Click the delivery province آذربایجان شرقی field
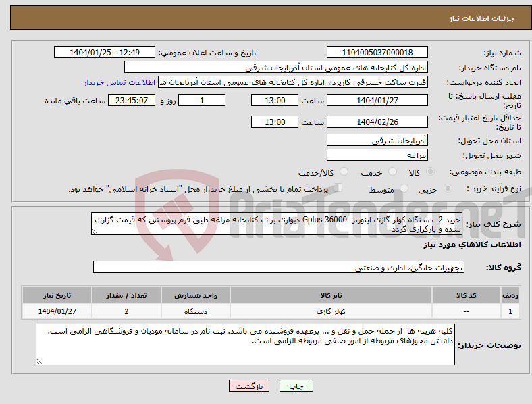This screenshot has height=404, width=532. (377, 140)
